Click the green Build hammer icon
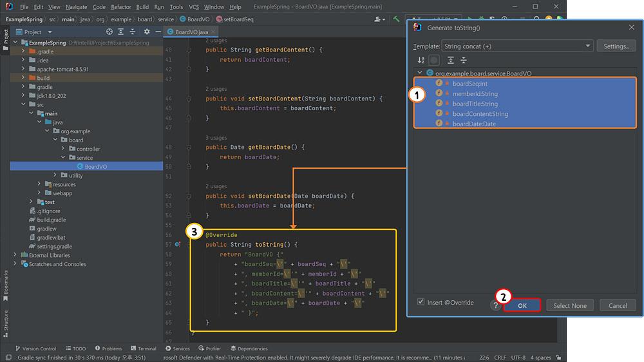Viewport: 644px width, 362px height. (397, 19)
